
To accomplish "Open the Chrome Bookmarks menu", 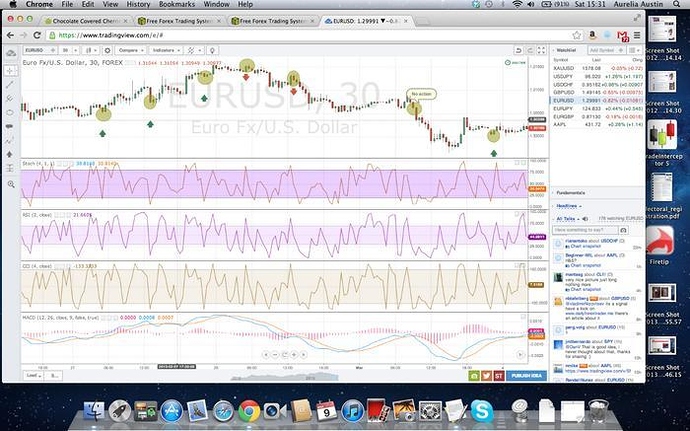I will [x=177, y=4].
